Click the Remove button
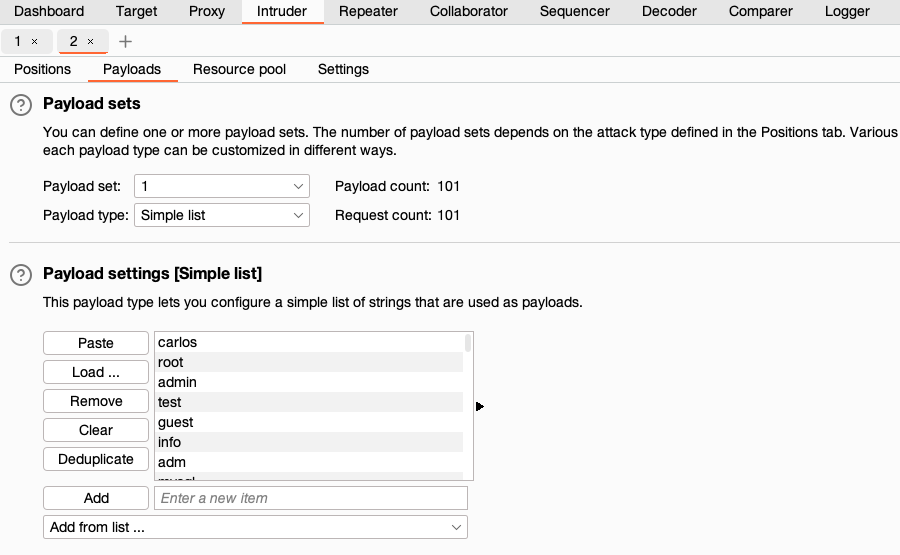The height and width of the screenshot is (555, 900). tap(96, 401)
